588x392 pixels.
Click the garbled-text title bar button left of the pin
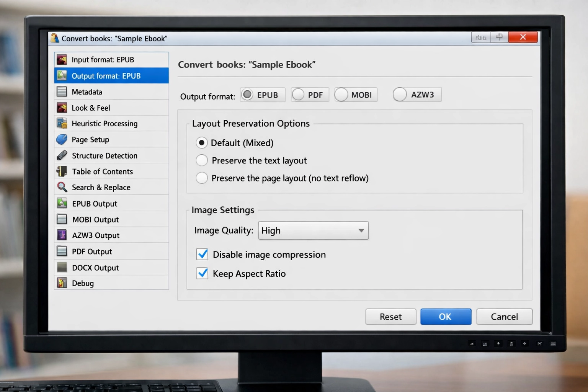(481, 37)
